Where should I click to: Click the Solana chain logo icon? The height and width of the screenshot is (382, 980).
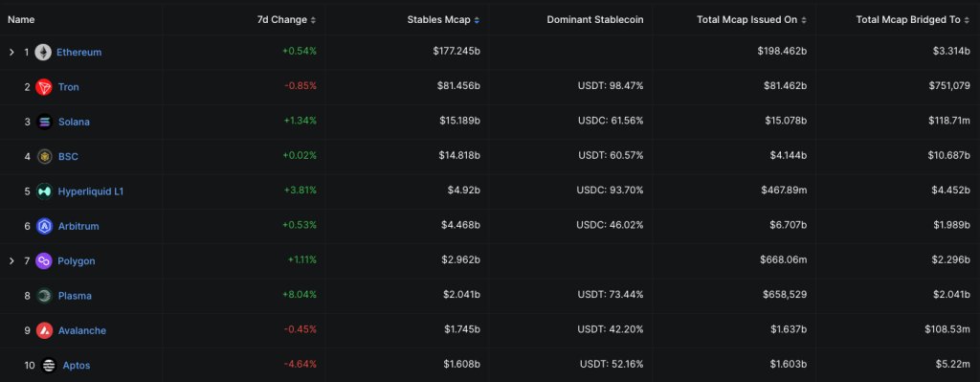point(44,122)
